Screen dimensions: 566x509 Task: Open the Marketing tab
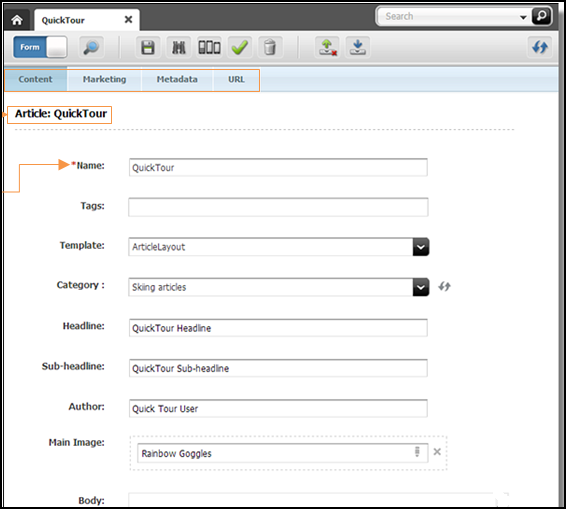(104, 79)
